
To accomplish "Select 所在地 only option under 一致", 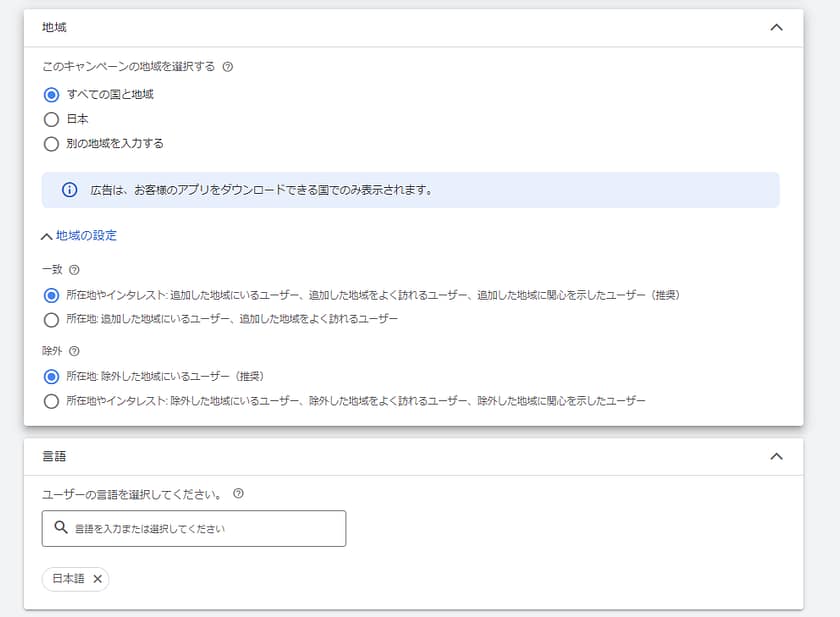I will [x=52, y=320].
